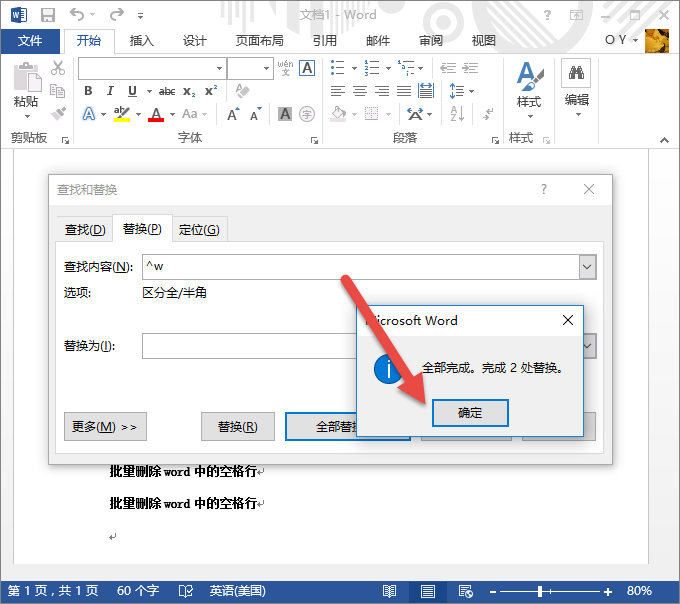Toggle Underline formatting

(x=132, y=91)
